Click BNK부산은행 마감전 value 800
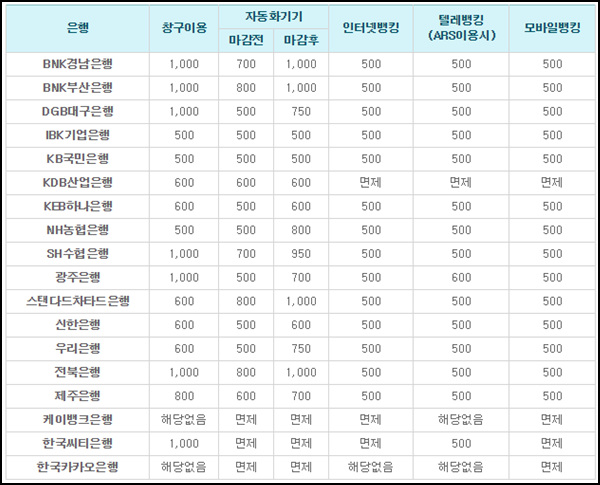The width and height of the screenshot is (600, 485). pos(246,88)
